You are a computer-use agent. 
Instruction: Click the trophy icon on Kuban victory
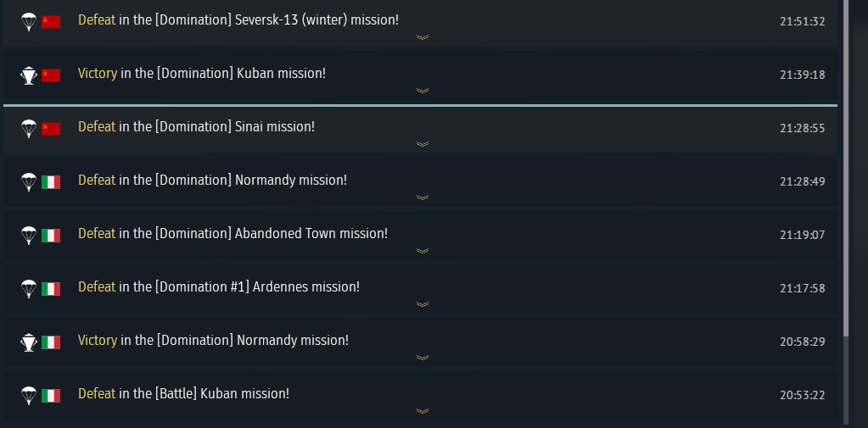coord(29,75)
